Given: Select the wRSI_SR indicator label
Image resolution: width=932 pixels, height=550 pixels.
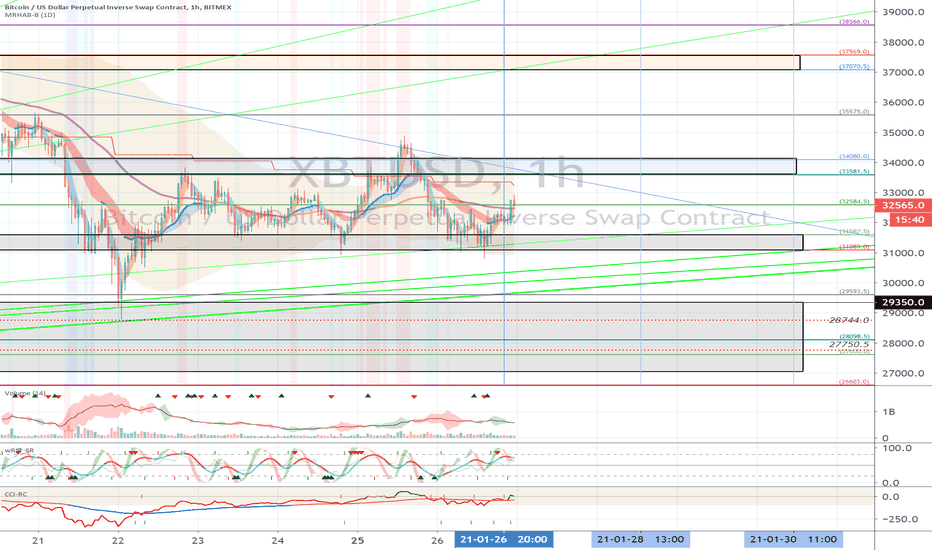Looking at the screenshot, I should (x=19, y=451).
